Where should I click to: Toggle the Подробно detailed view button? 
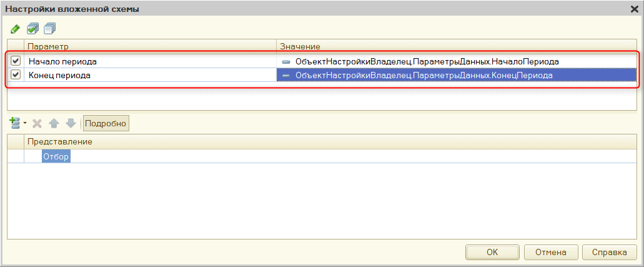pos(106,123)
